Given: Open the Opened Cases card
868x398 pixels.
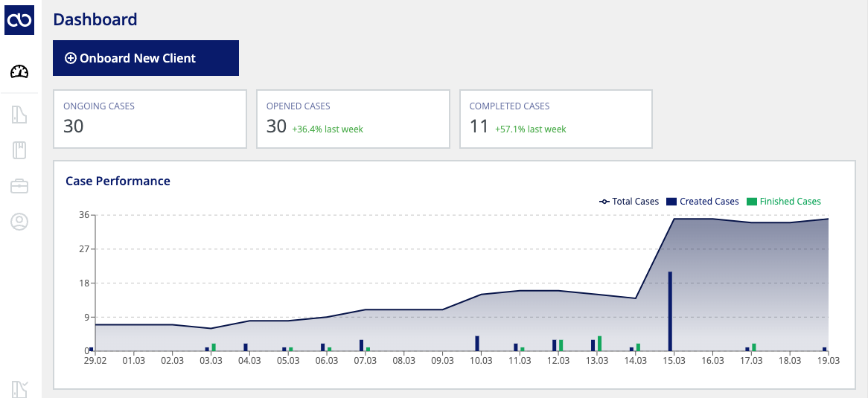Looking at the screenshot, I should point(353,119).
